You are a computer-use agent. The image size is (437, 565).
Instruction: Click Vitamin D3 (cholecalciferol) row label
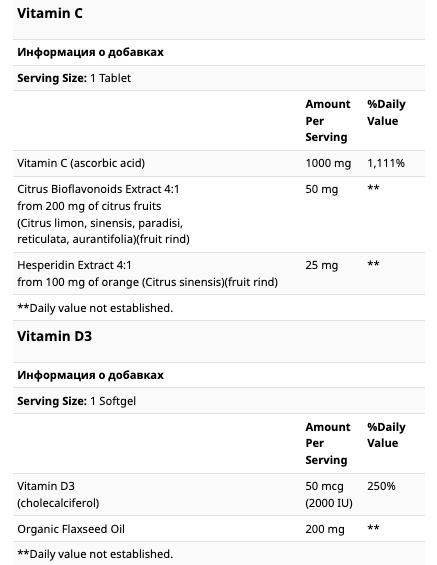point(58,494)
